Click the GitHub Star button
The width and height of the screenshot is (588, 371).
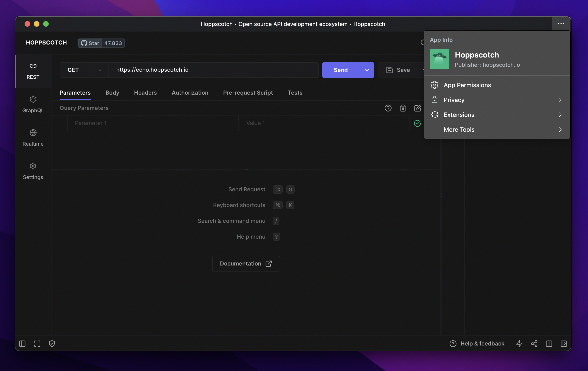pos(90,43)
